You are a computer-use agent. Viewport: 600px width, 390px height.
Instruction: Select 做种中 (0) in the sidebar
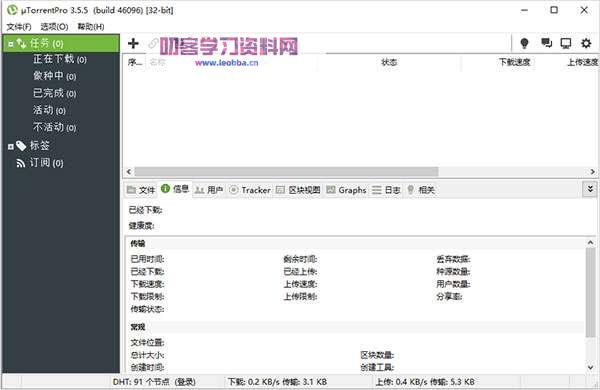click(55, 76)
